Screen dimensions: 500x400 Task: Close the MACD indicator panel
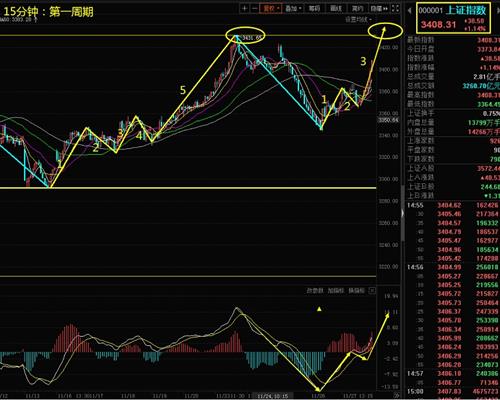point(372,291)
